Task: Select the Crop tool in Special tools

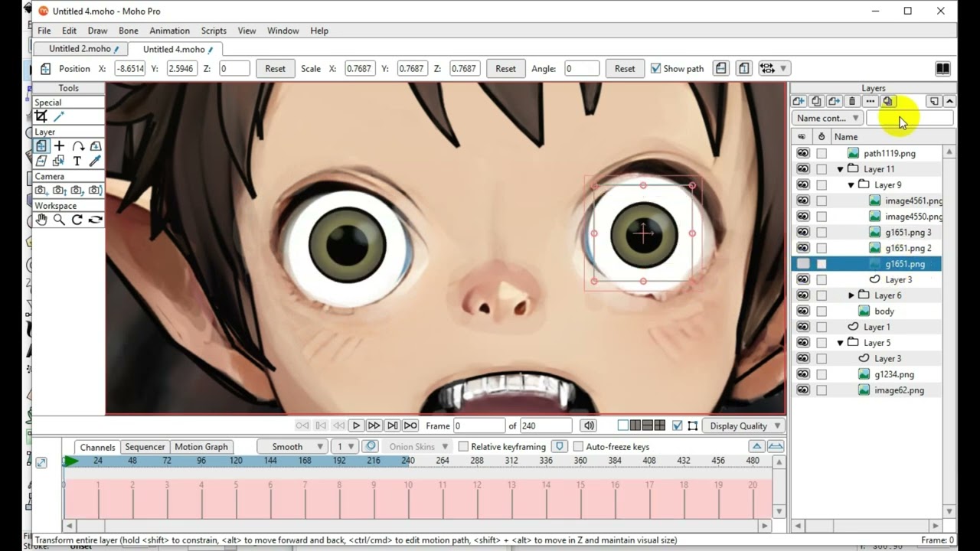Action: coord(41,116)
